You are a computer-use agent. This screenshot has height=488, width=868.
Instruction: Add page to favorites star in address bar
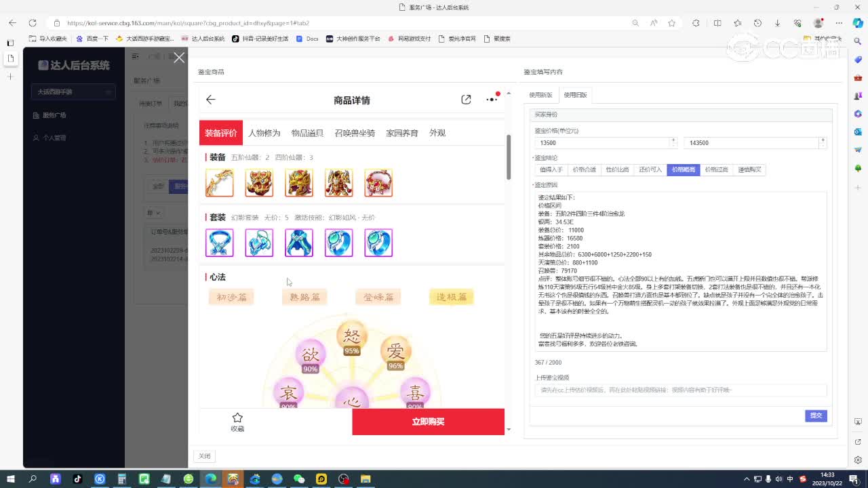671,23
